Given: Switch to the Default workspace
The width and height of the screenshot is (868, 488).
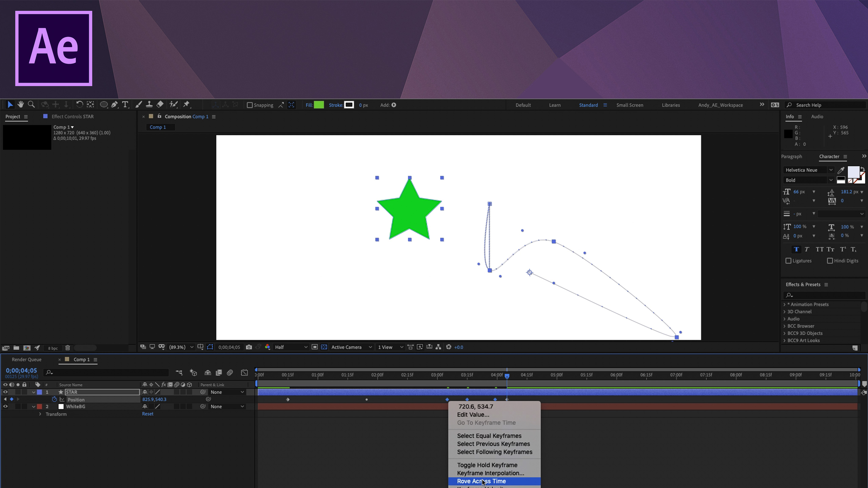Looking at the screenshot, I should (523, 105).
